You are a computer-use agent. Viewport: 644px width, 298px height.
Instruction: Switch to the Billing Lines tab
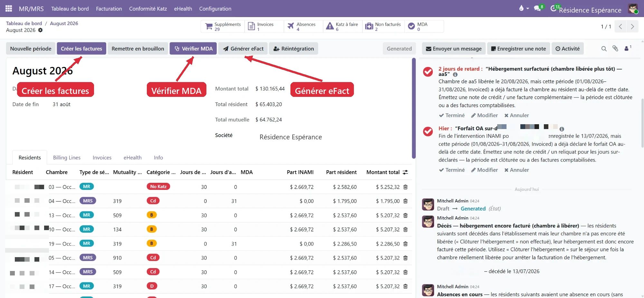tap(67, 158)
